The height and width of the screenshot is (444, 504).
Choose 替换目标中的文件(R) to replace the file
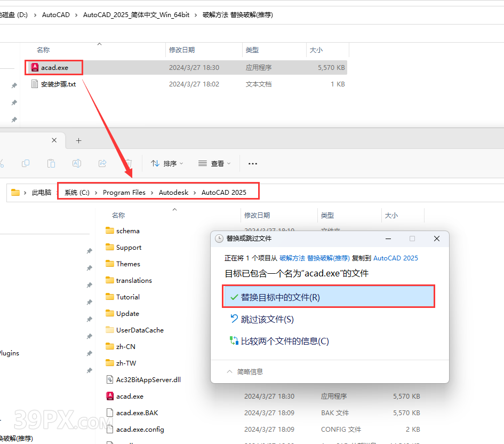coord(329,296)
